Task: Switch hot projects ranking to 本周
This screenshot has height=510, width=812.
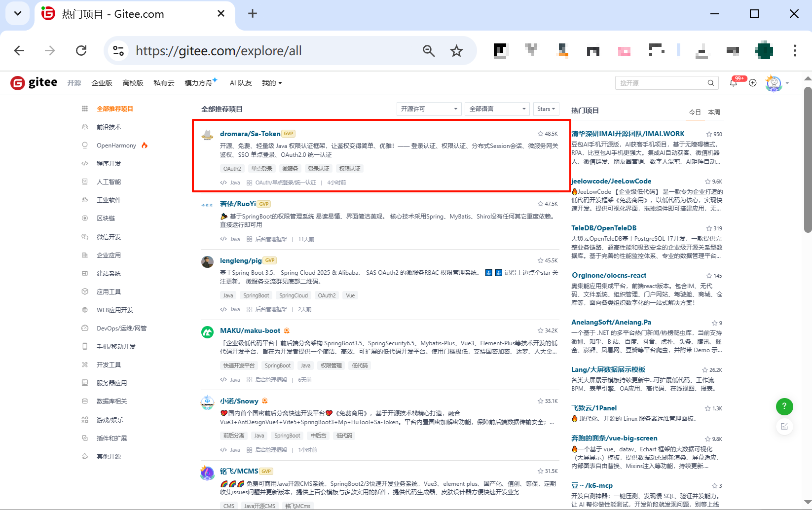Action: [713, 112]
